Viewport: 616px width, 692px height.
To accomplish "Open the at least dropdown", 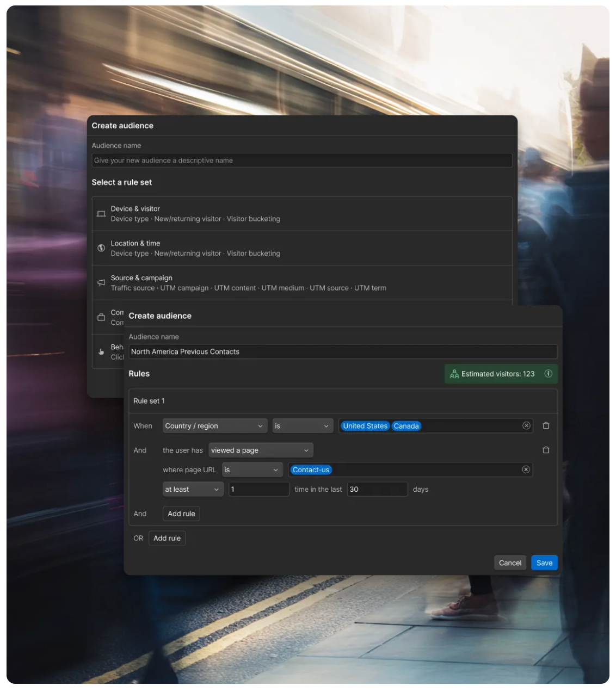I will 192,489.
